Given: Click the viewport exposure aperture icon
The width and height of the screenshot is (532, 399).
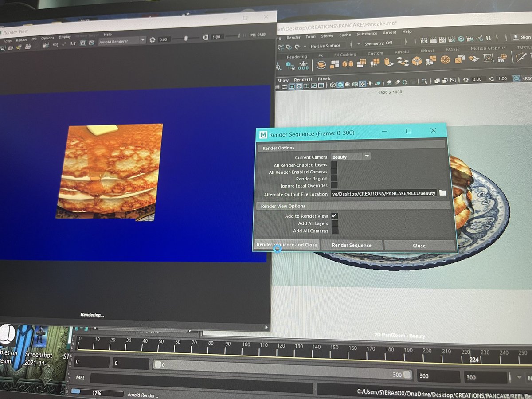Looking at the screenshot, I should (465, 79).
